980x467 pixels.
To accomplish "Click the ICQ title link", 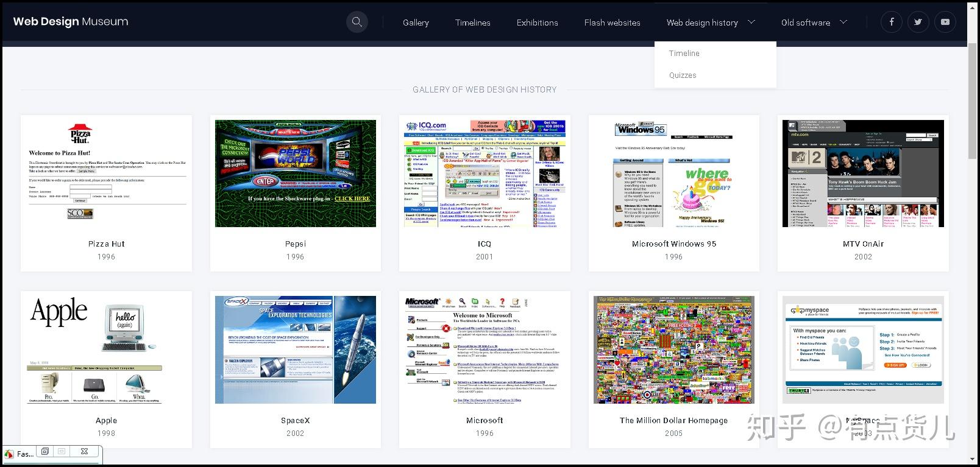I will click(485, 244).
